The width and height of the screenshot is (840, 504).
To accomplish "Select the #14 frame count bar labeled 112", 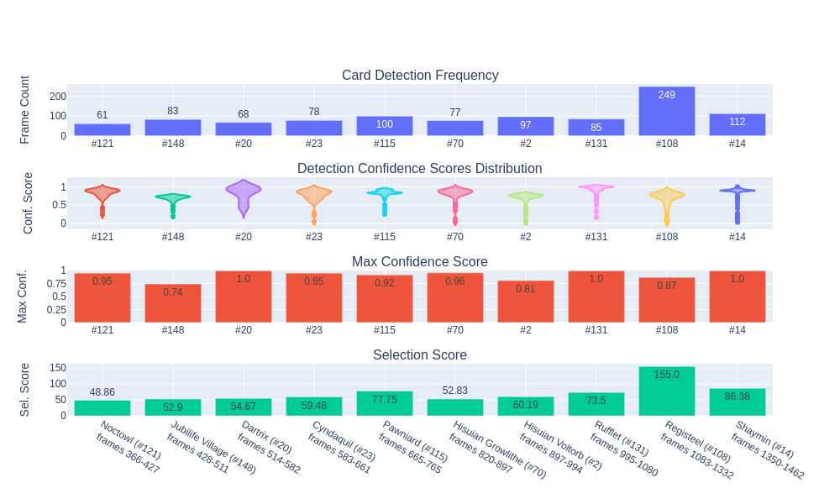I will 737,124.
